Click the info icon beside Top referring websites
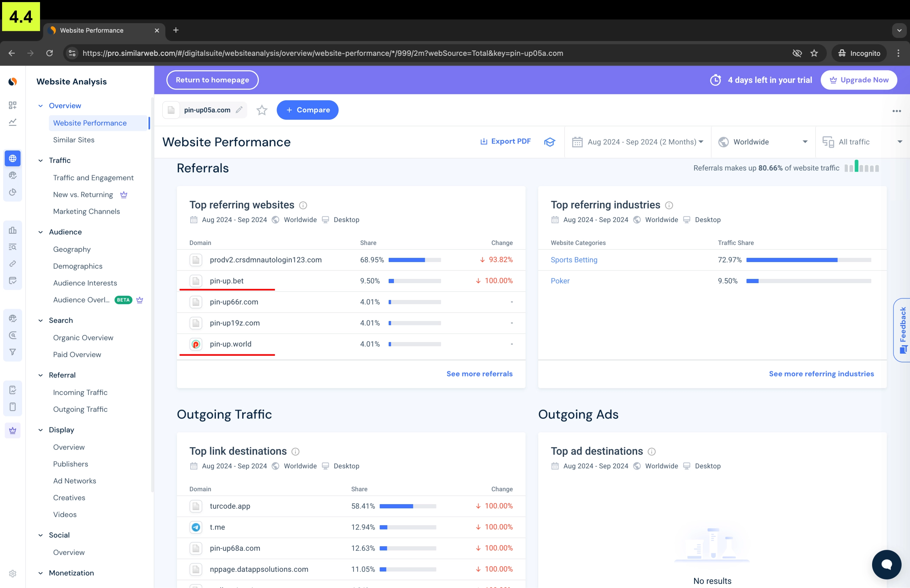The height and width of the screenshot is (588, 910). click(303, 206)
